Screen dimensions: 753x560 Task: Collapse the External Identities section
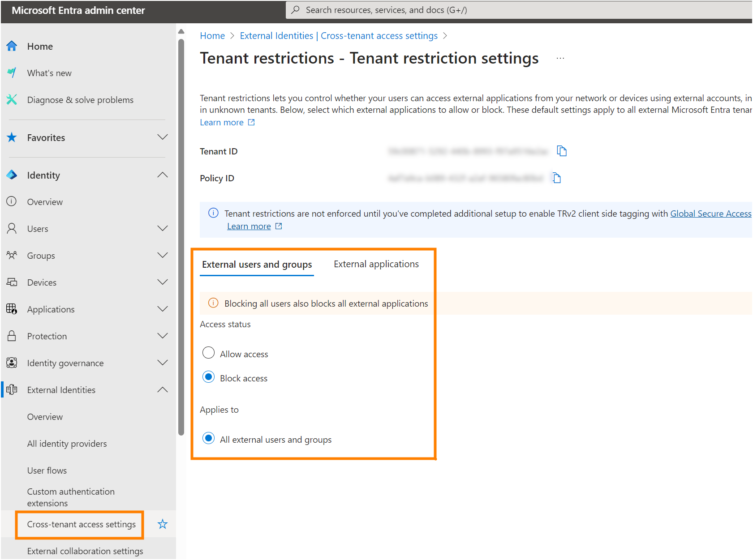[162, 389]
